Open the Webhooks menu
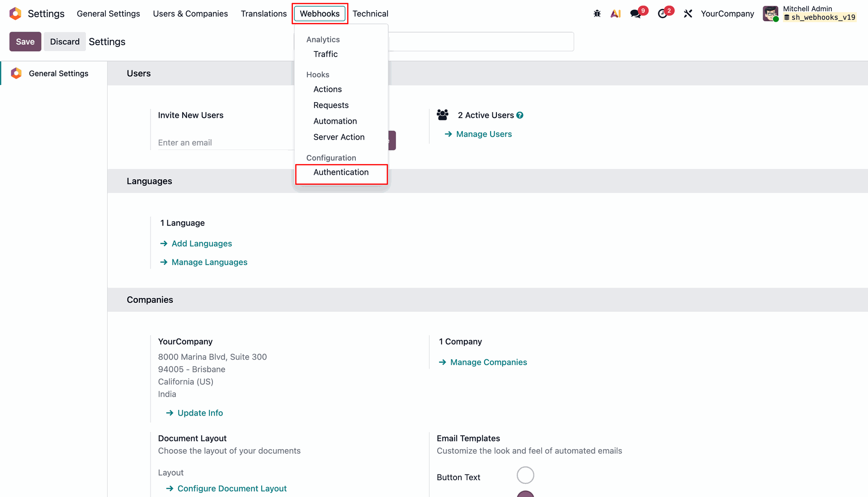868x497 pixels. click(x=320, y=14)
